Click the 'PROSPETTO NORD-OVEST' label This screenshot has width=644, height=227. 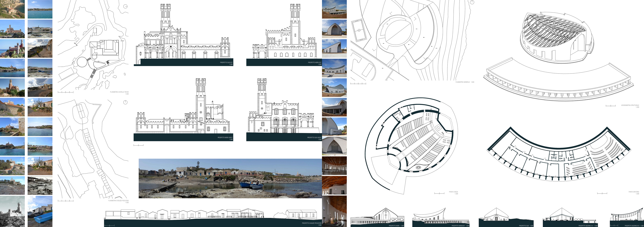225,138
